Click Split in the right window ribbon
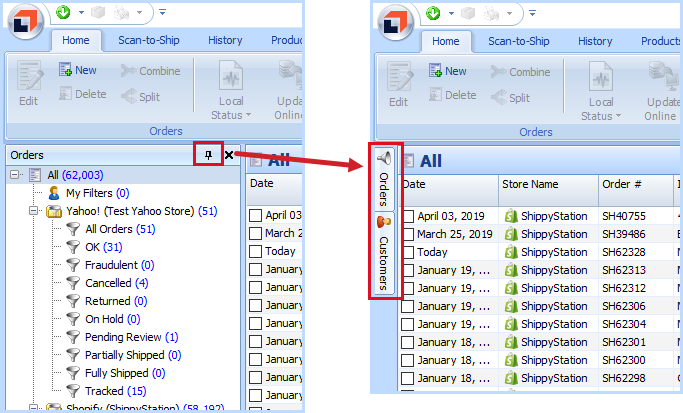The width and height of the screenshot is (683, 413). (x=510, y=97)
